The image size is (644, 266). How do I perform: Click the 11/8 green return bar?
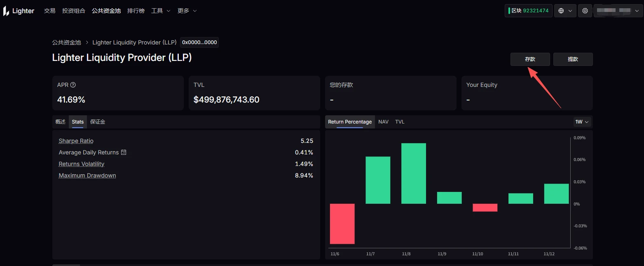pyautogui.click(x=413, y=173)
